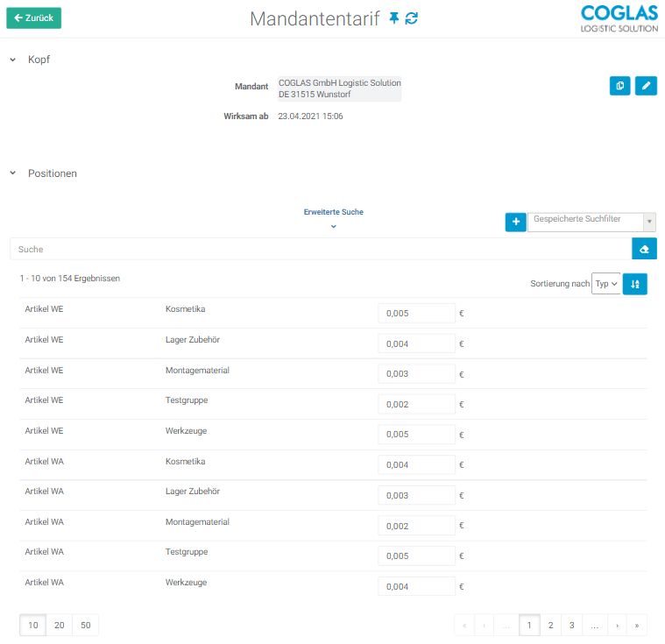Click the Suche input field

[x=320, y=249]
